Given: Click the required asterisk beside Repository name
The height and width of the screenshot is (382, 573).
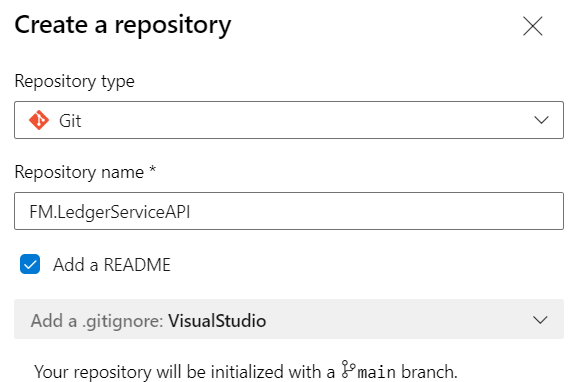Looking at the screenshot, I should tap(152, 169).
